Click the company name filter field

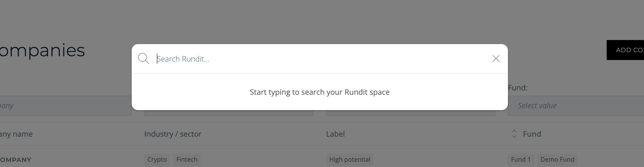[x=66, y=106]
